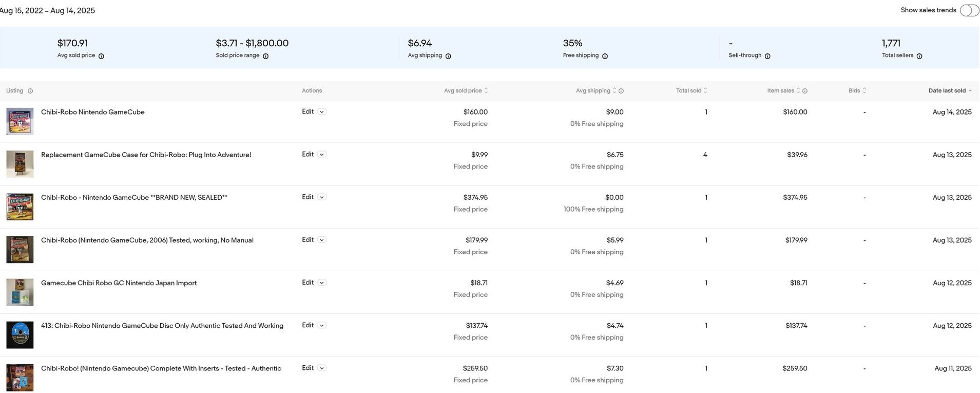Click the Aug 14, 2025 date last sold cell
980x393 pixels.
point(952,112)
